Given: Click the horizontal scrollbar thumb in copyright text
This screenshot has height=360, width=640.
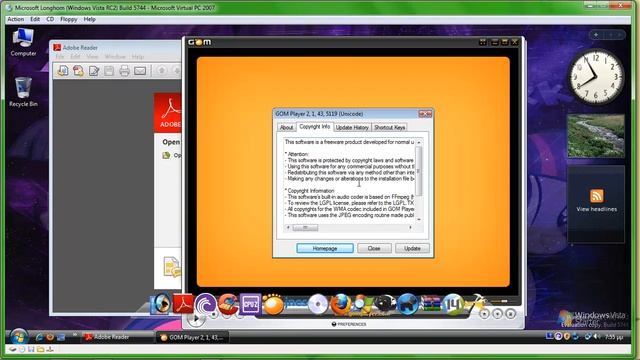Looking at the screenshot, I should [305, 227].
